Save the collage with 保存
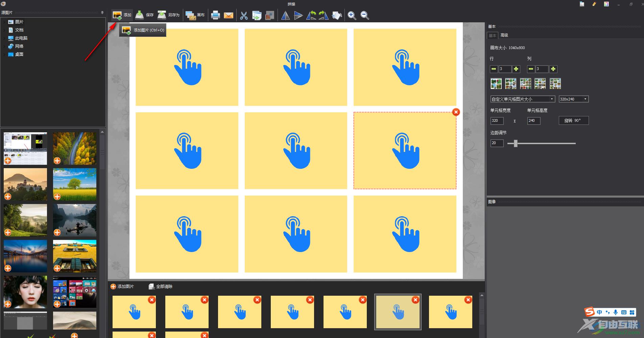Screen dimensions: 644x338 tap(144, 15)
